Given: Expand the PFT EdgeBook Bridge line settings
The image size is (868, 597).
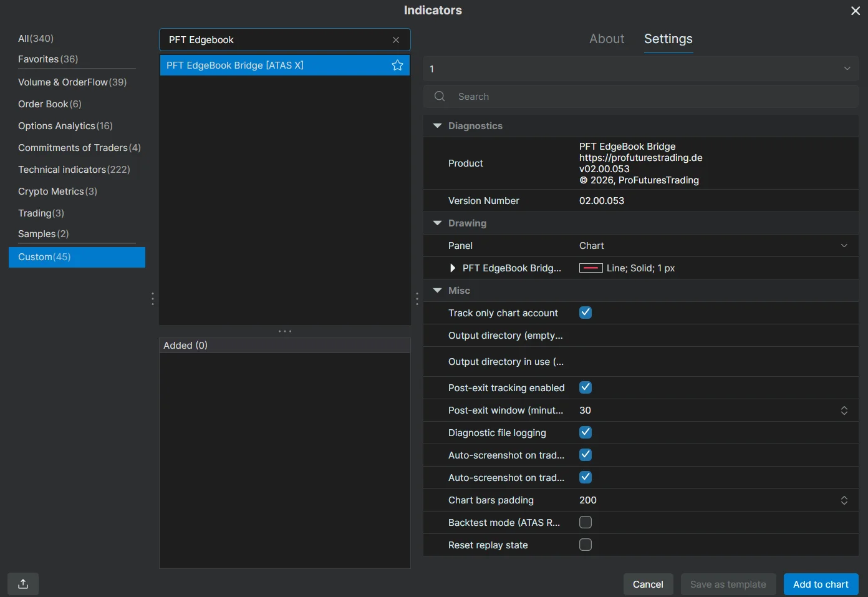Looking at the screenshot, I should pyautogui.click(x=453, y=268).
